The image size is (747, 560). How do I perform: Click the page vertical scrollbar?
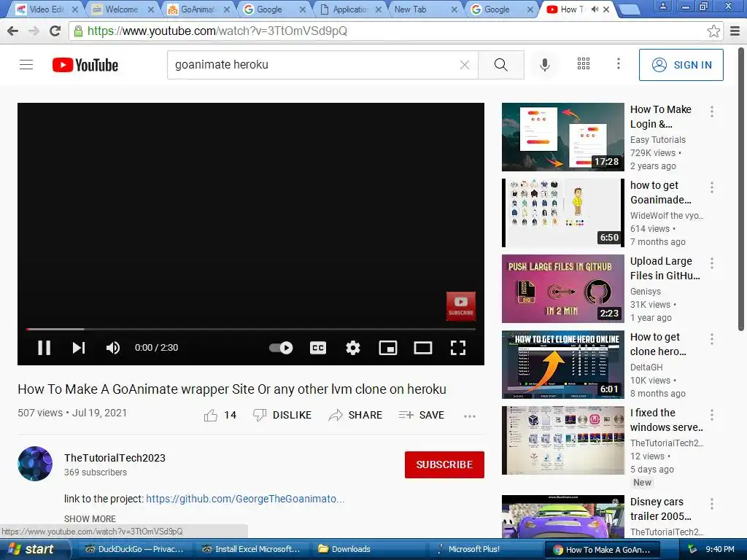(x=741, y=188)
